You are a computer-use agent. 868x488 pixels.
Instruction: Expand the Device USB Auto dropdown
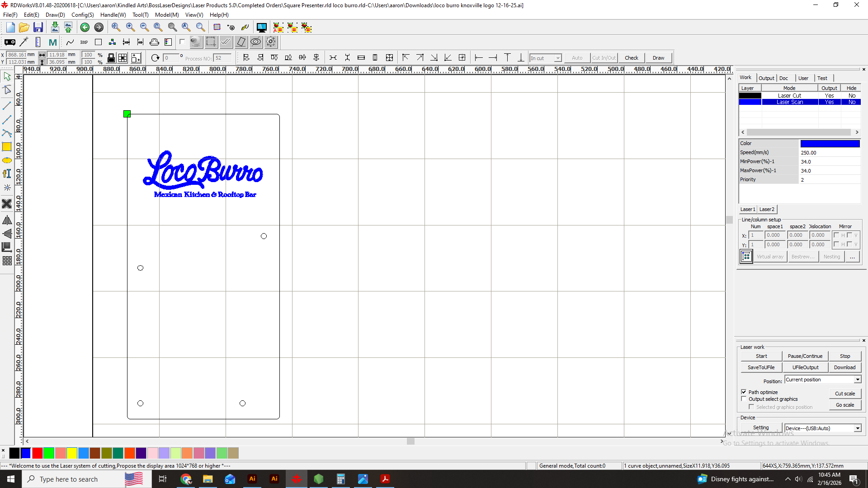(x=857, y=428)
